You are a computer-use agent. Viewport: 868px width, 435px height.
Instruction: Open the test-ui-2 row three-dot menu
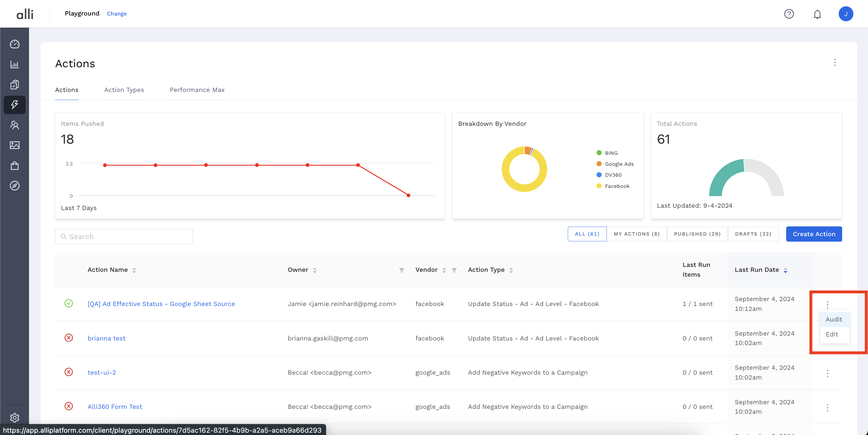[x=827, y=373]
